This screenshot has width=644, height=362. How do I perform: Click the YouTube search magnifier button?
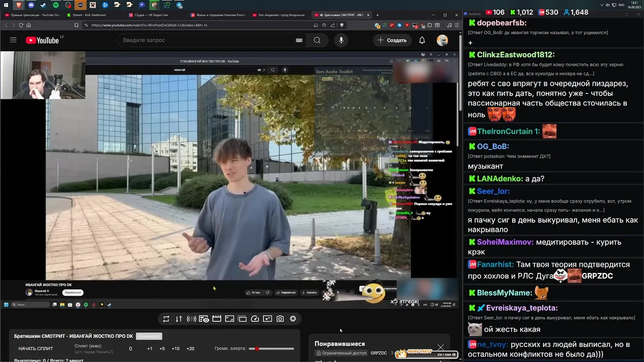click(317, 40)
